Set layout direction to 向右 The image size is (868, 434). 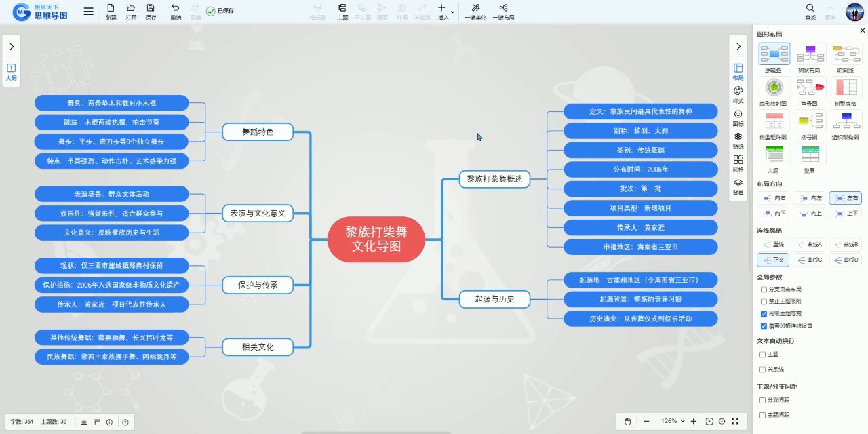point(774,197)
